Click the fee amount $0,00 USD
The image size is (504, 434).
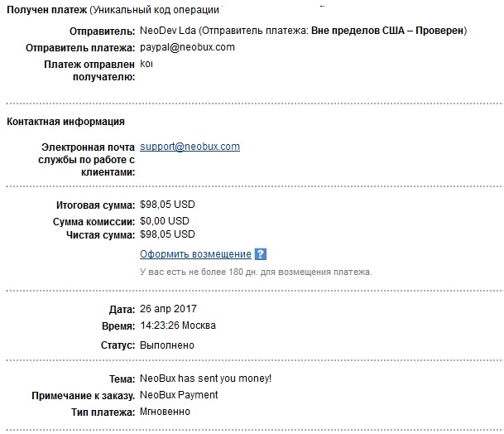[164, 221]
